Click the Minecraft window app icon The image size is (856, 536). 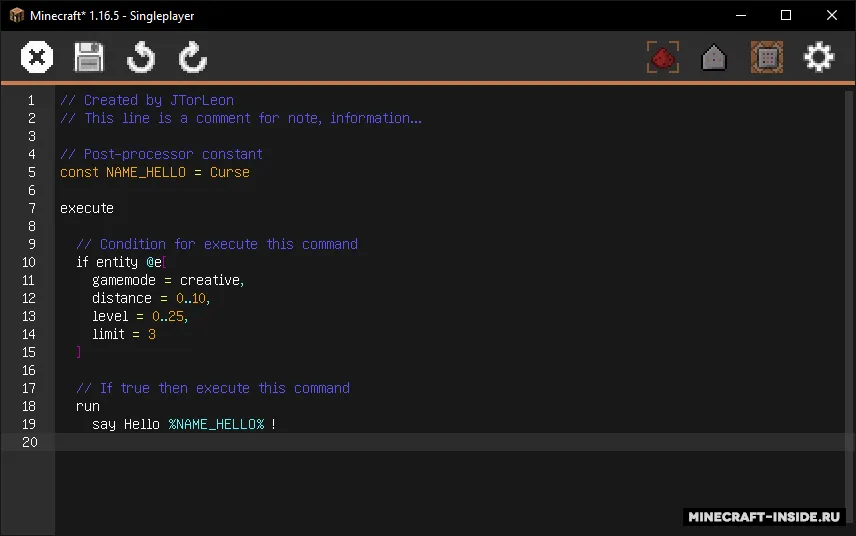pyautogui.click(x=17, y=15)
